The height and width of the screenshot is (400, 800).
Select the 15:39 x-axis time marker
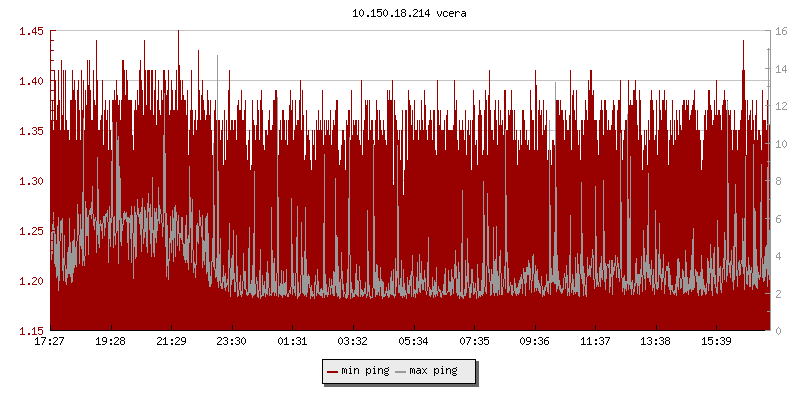(717, 341)
